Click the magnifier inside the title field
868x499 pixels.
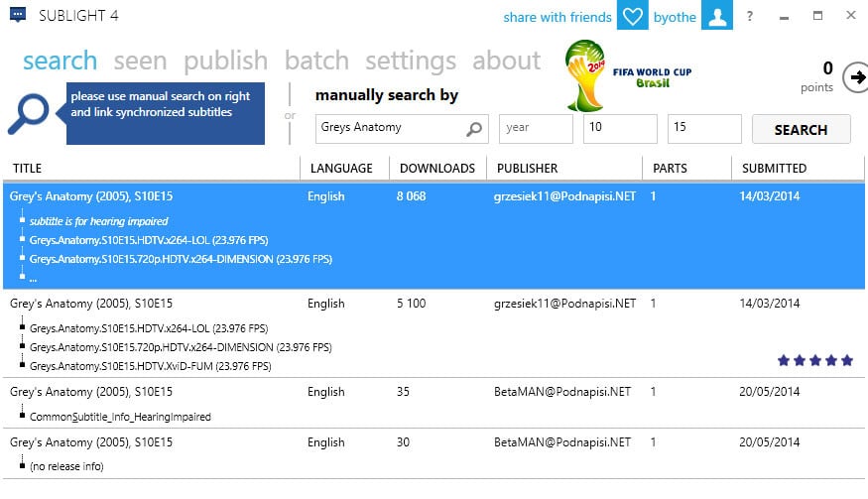[474, 129]
